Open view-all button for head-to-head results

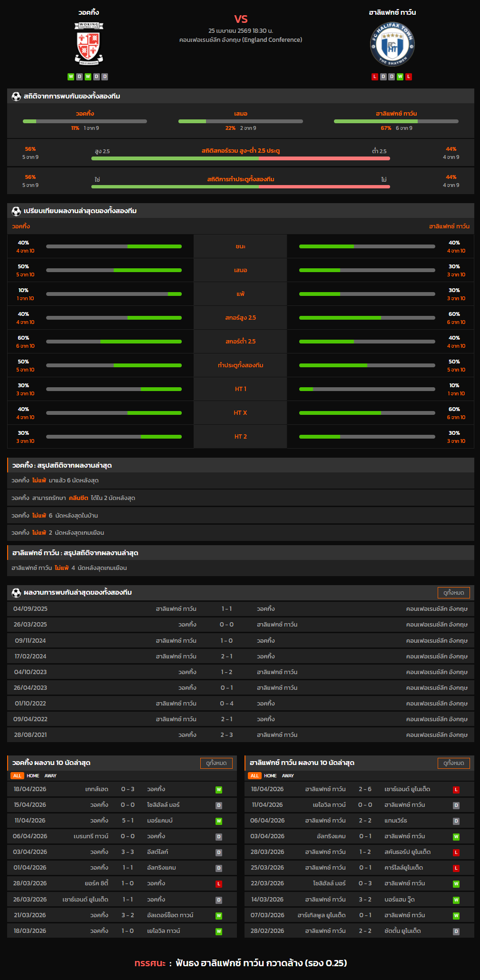tap(453, 593)
